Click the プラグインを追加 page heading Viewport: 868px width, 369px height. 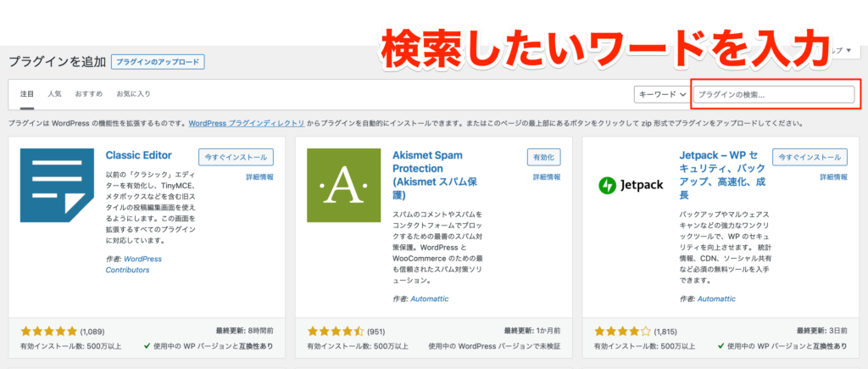click(57, 61)
